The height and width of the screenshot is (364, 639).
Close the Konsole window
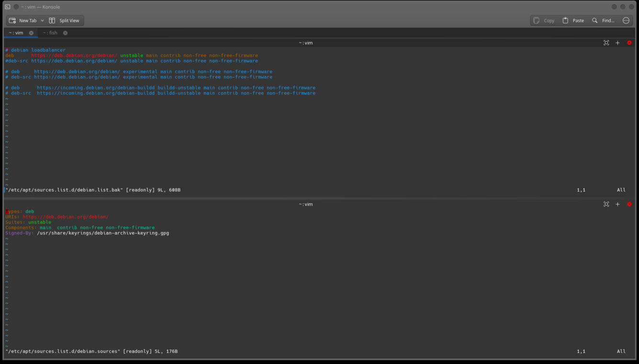[x=631, y=7]
